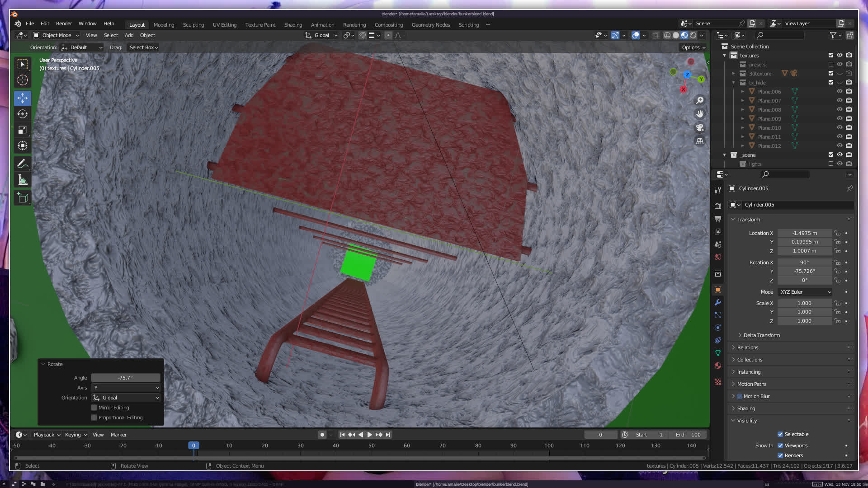Viewport: 868px width, 488px height.
Task: Click the viewport Options button
Action: click(693, 47)
